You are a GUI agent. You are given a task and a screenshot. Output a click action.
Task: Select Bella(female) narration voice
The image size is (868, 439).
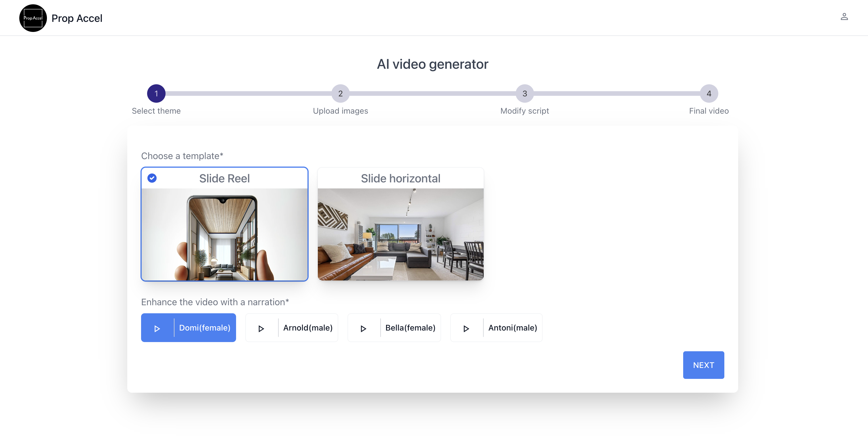410,328
